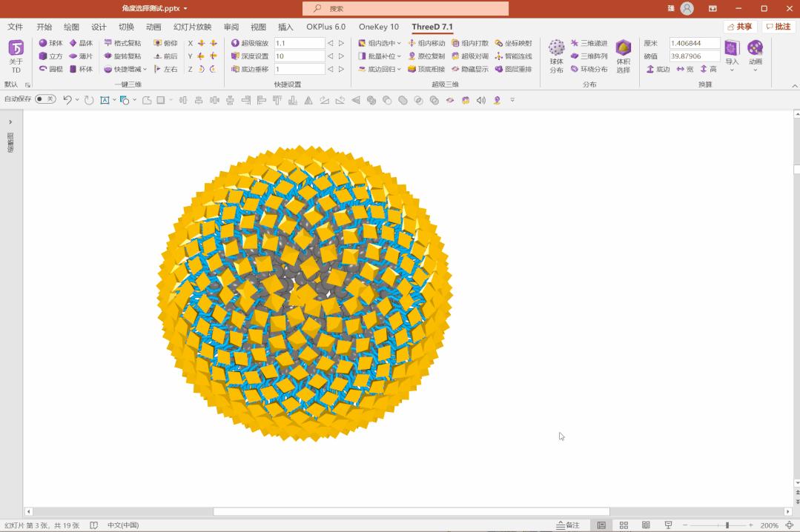This screenshot has height=532, width=800.
Task: Open the 组内选中 dropdown
Action: (399, 43)
